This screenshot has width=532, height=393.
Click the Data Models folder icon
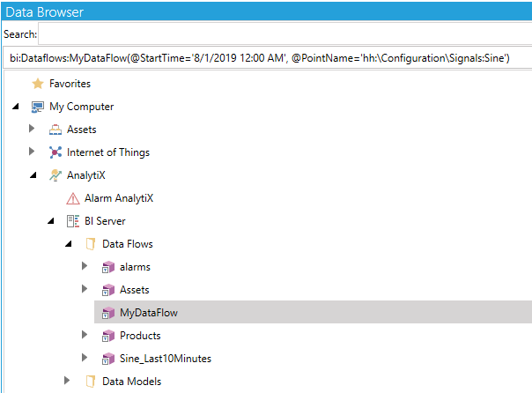pyautogui.click(x=90, y=382)
